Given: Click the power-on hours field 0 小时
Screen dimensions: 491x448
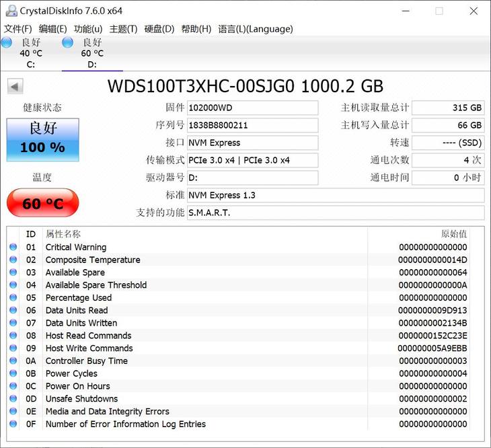Looking at the screenshot, I should tap(448, 178).
